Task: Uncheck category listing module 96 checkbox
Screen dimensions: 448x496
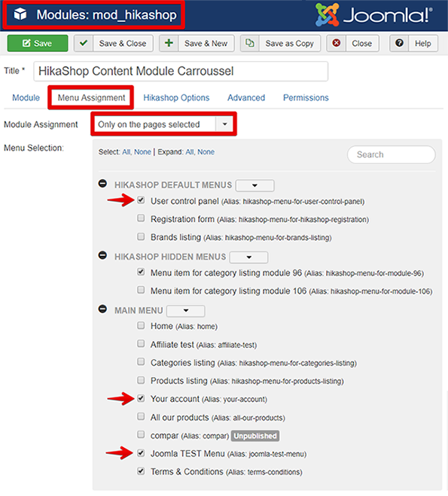Action: tap(141, 272)
